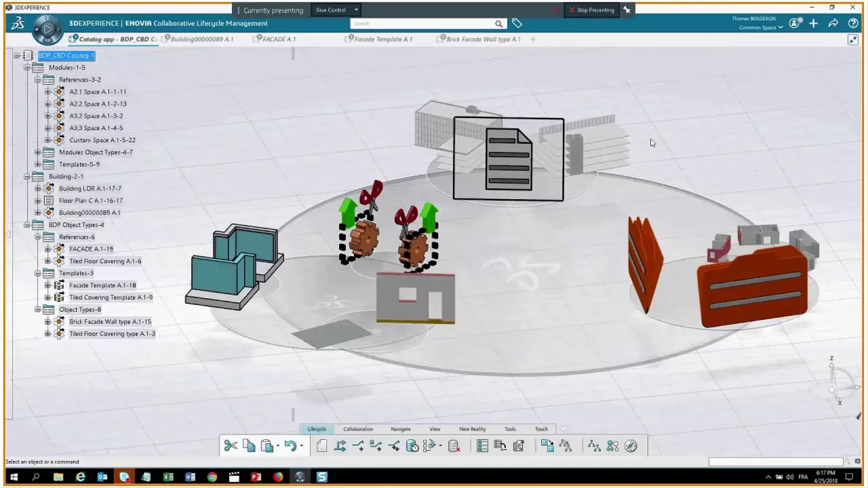The height and width of the screenshot is (488, 868).
Task: Switch to the View tab
Action: [435, 429]
